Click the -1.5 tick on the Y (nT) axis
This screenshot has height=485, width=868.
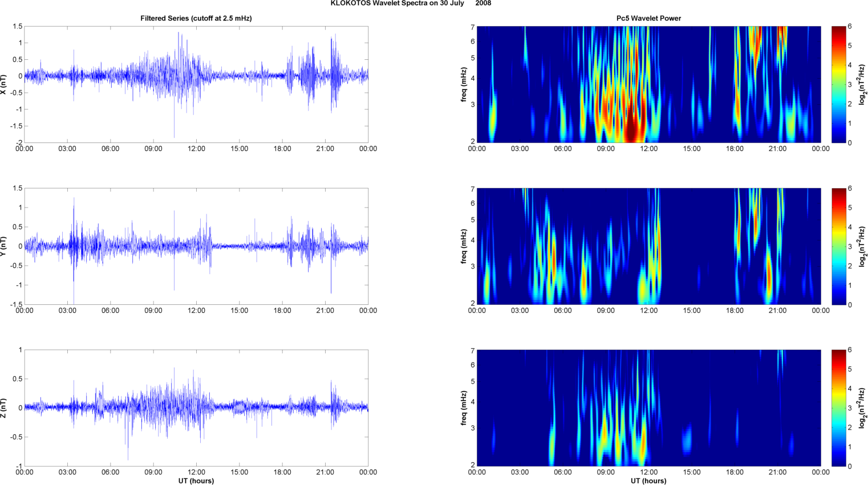point(17,304)
